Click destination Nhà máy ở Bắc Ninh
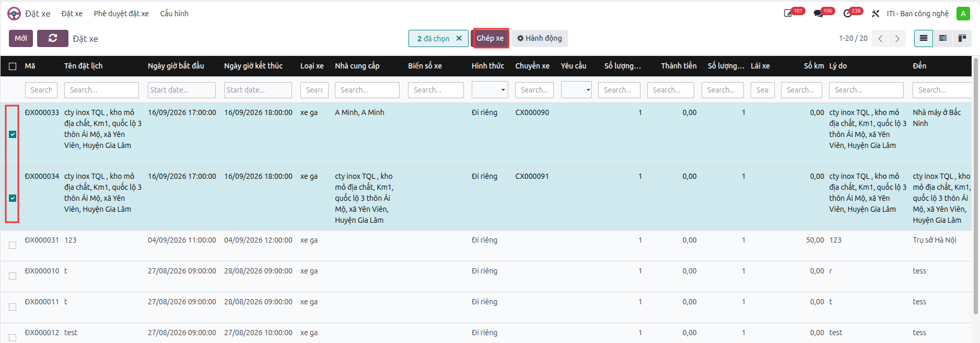The height and width of the screenshot is (343, 980). click(x=937, y=118)
